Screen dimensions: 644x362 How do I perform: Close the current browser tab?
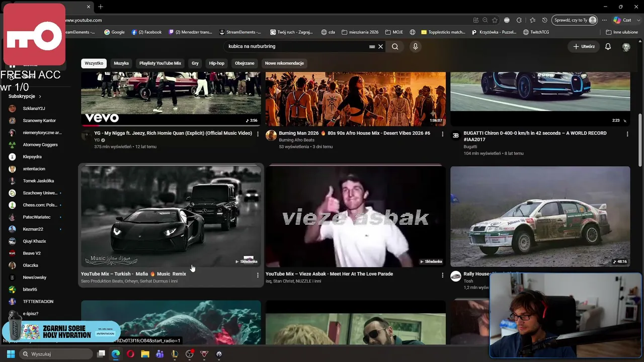point(89,7)
